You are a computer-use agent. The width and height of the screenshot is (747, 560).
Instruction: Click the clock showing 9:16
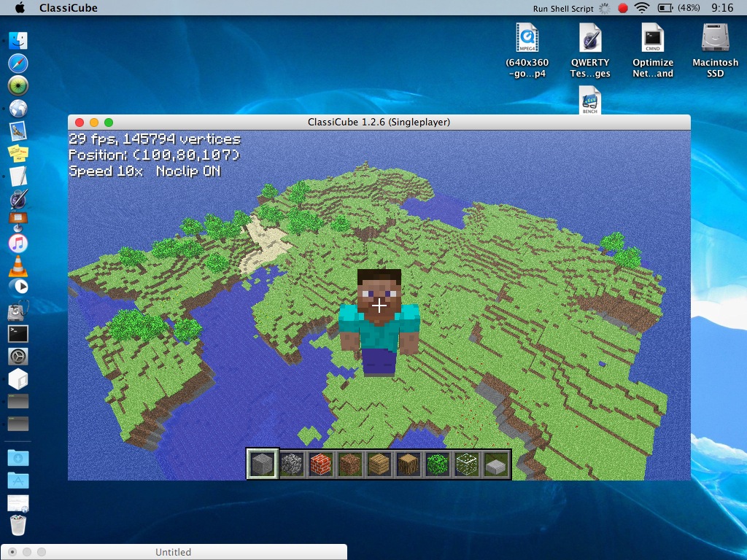coord(722,8)
